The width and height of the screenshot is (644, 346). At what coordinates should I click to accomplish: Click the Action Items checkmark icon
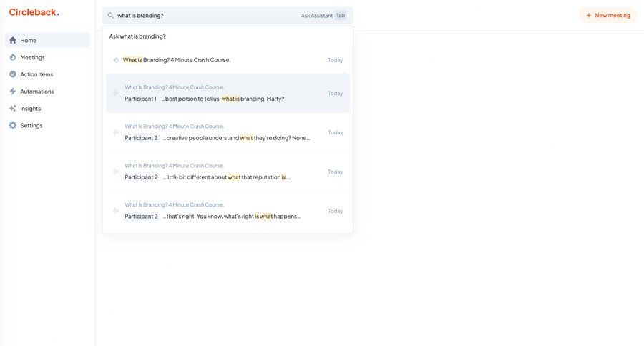click(x=13, y=74)
